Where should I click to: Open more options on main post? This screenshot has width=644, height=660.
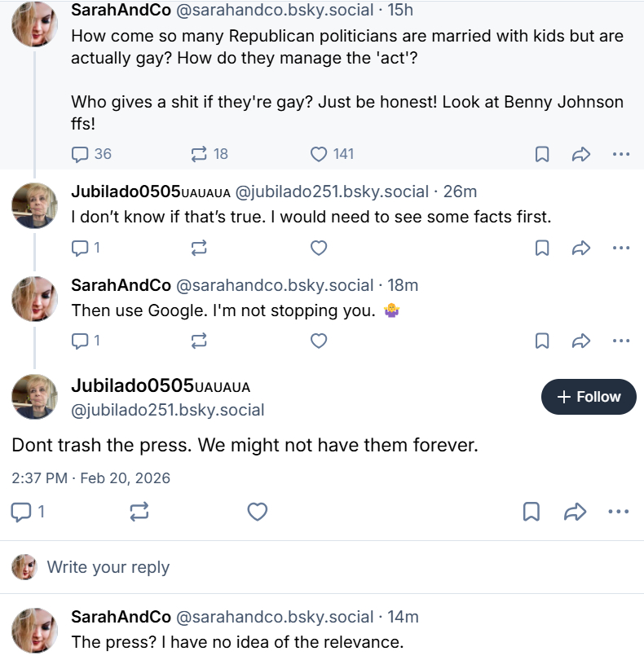[x=619, y=512]
